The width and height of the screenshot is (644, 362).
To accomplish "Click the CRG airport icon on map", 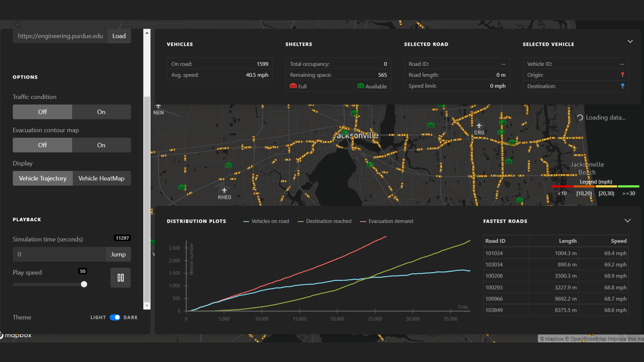I will coord(479,125).
